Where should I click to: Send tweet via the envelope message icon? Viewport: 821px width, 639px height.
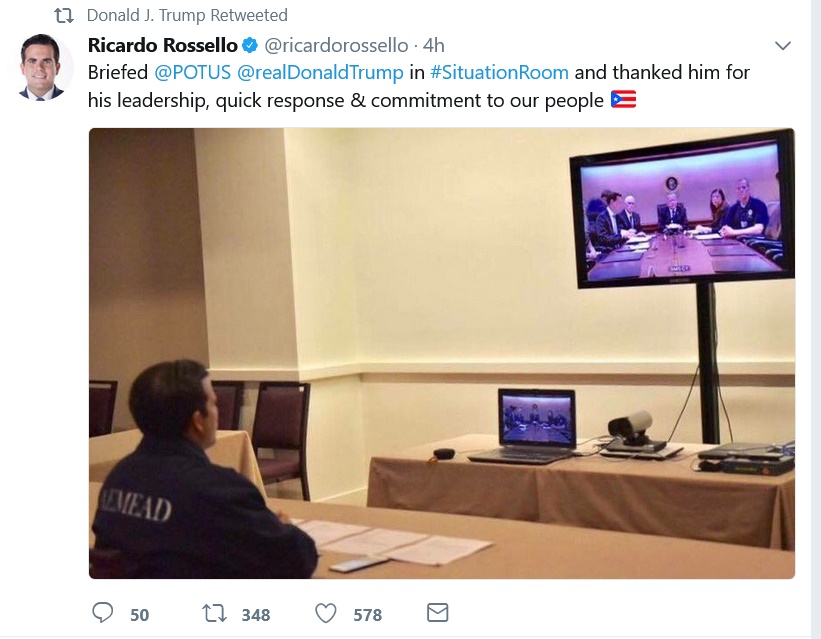438,612
